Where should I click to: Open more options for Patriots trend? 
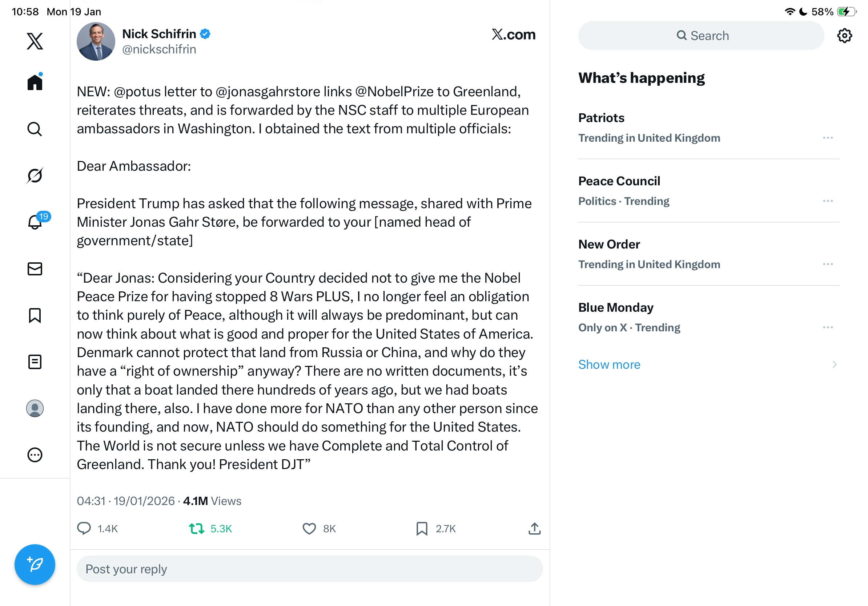pos(828,138)
